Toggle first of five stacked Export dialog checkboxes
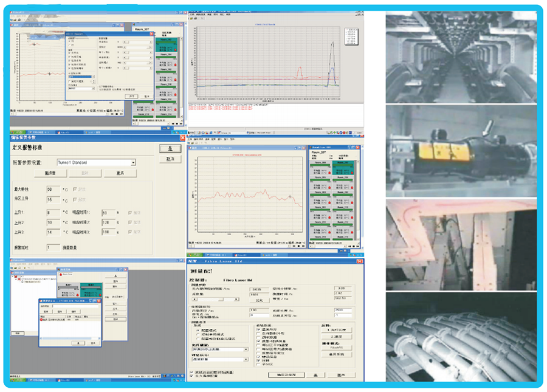 point(69,53)
